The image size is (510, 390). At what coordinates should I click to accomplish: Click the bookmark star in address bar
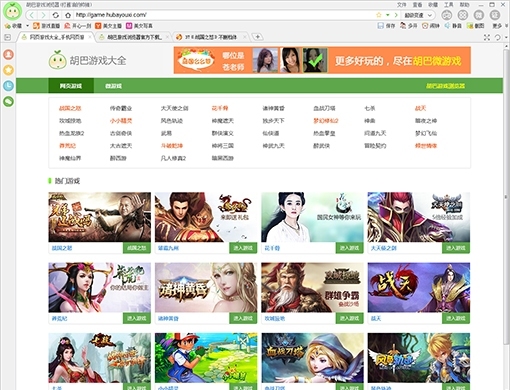pyautogui.click(x=379, y=15)
